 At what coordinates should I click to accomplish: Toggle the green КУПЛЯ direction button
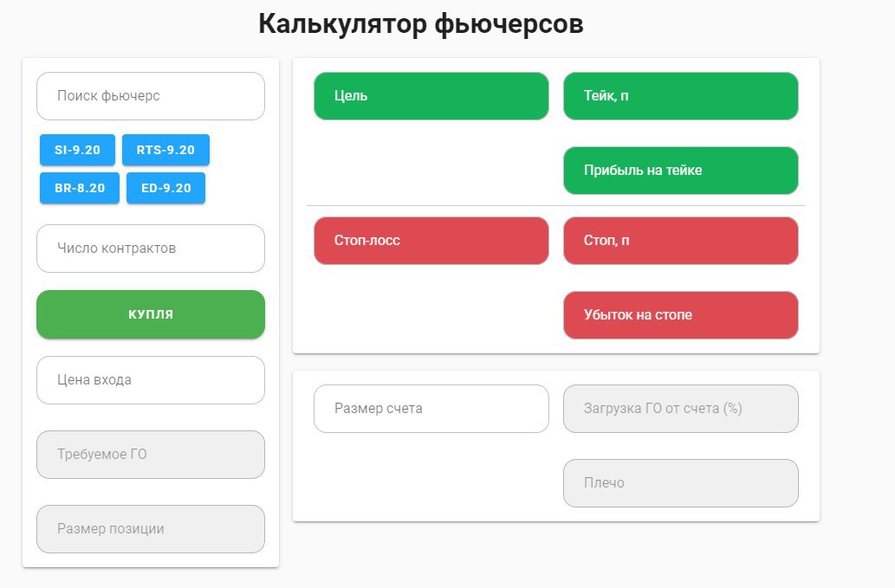150,314
